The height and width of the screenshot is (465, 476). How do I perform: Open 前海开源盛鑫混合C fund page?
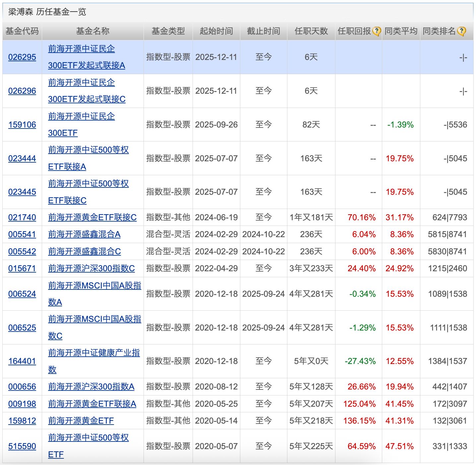coord(84,252)
